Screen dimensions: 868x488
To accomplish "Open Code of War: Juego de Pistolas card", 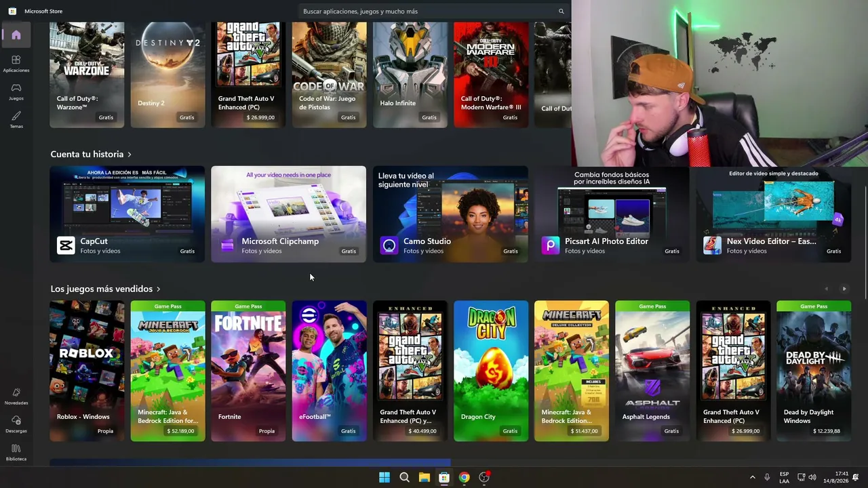I will click(x=329, y=75).
